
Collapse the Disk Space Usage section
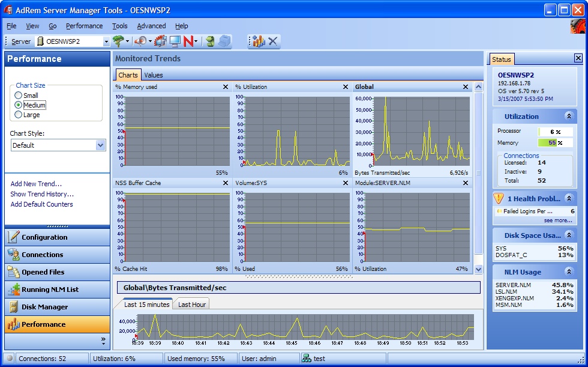(x=569, y=235)
